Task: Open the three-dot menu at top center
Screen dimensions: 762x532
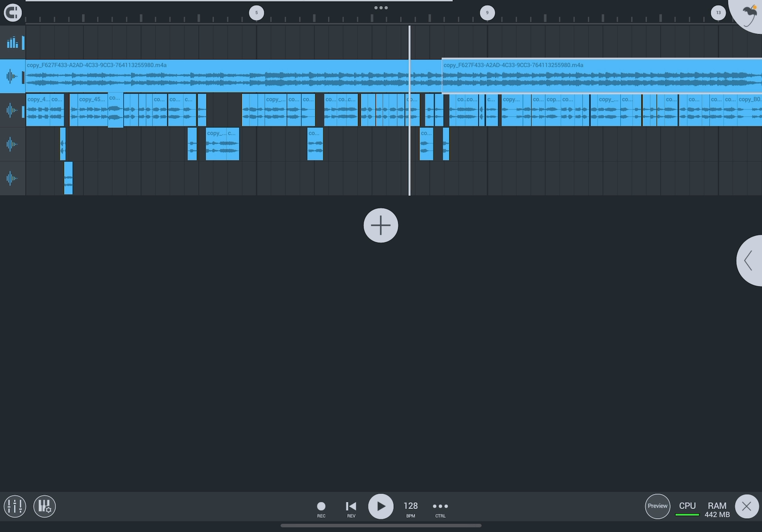Action: (x=381, y=8)
